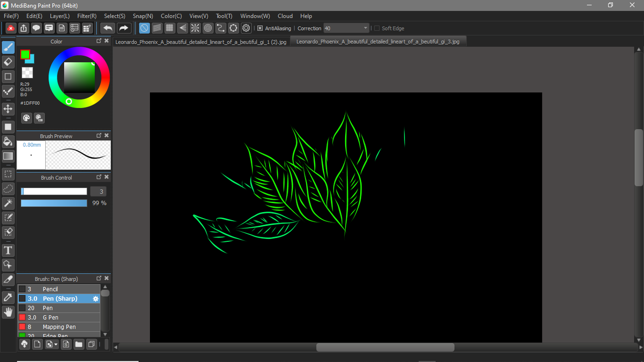Select the Magic Wand tool
Viewport: 644px width, 362px height.
[x=8, y=203]
